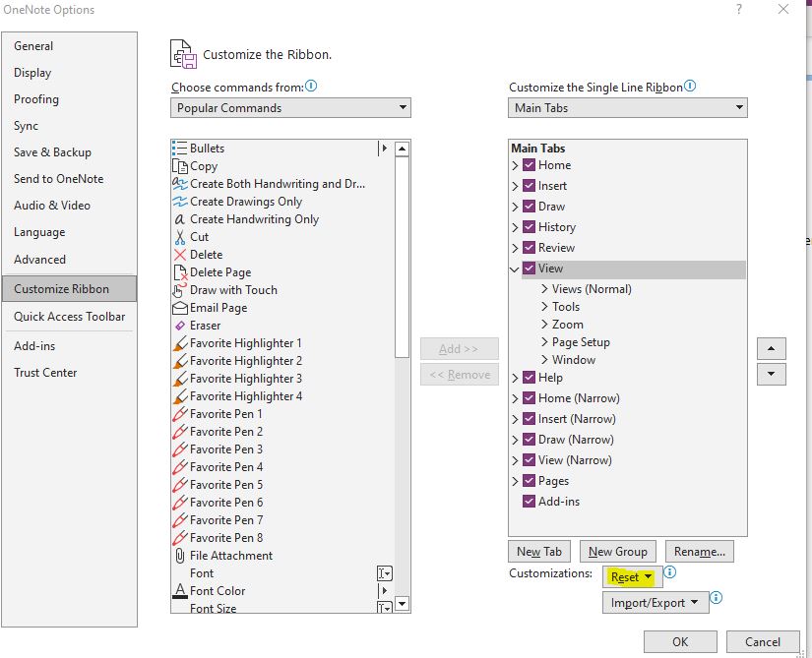
Task: Select the Favorite Pen 3 icon
Action: point(180,449)
